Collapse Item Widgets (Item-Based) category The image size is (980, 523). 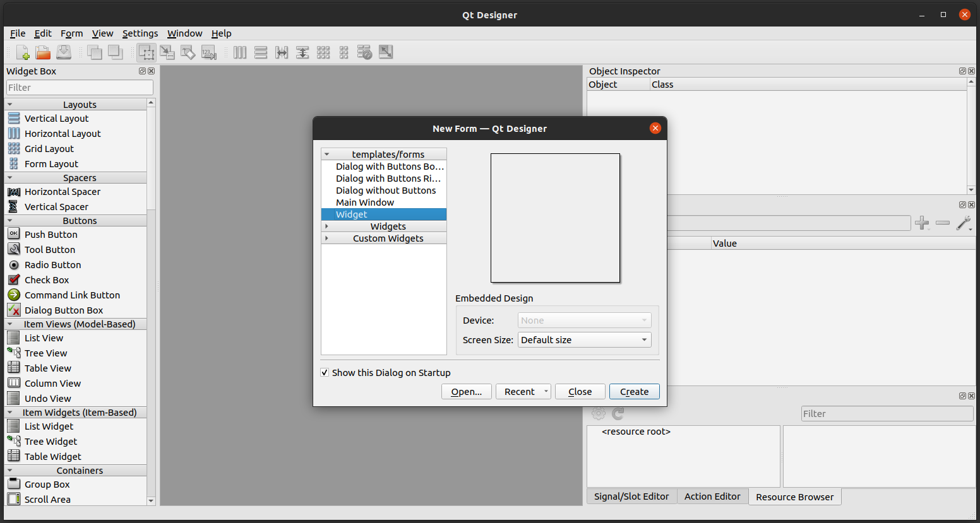[x=9, y=413]
